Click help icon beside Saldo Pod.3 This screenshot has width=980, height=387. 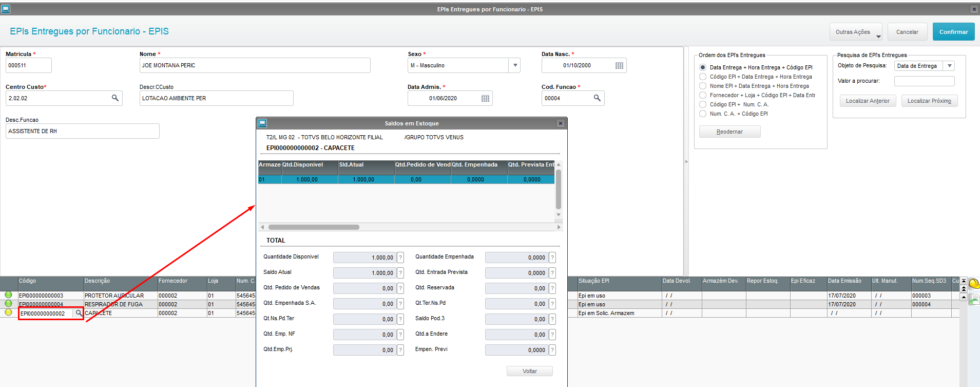(x=552, y=319)
